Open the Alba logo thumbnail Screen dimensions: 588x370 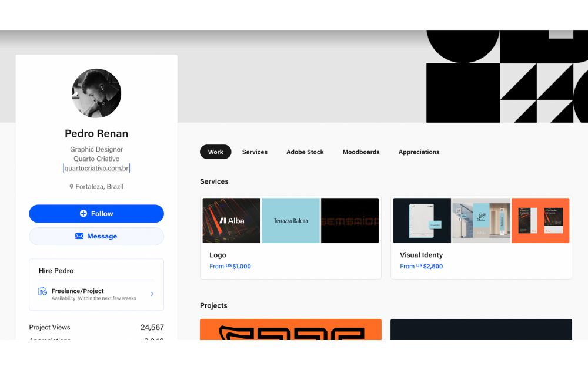231,221
